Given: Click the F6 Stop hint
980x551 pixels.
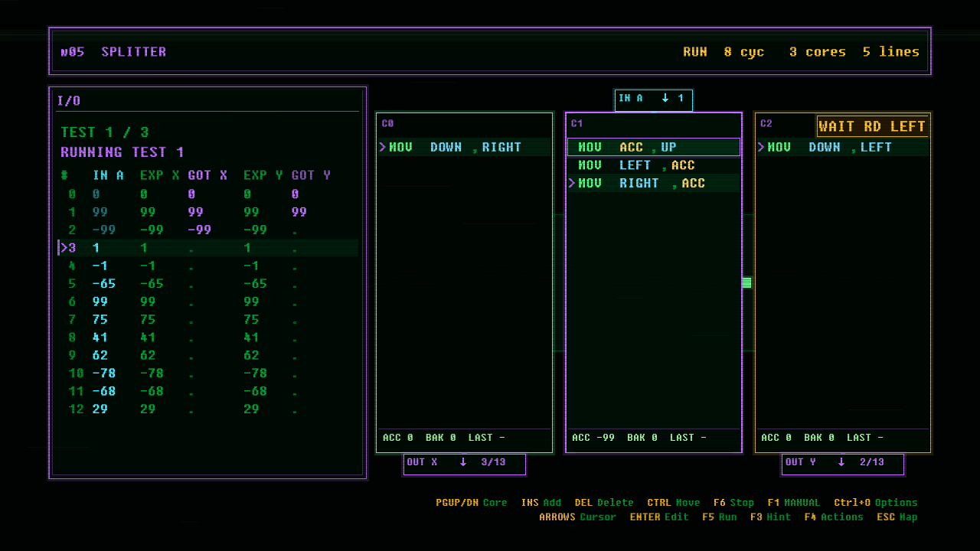Looking at the screenshot, I should (x=733, y=503).
